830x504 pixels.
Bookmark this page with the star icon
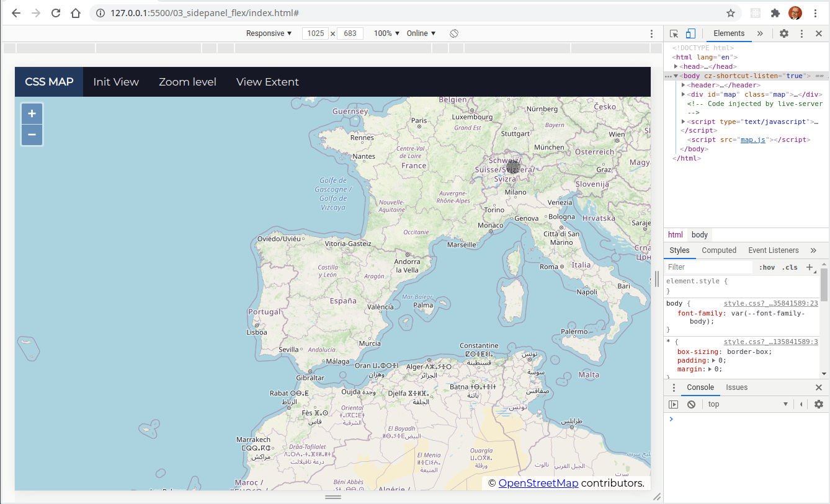(731, 13)
